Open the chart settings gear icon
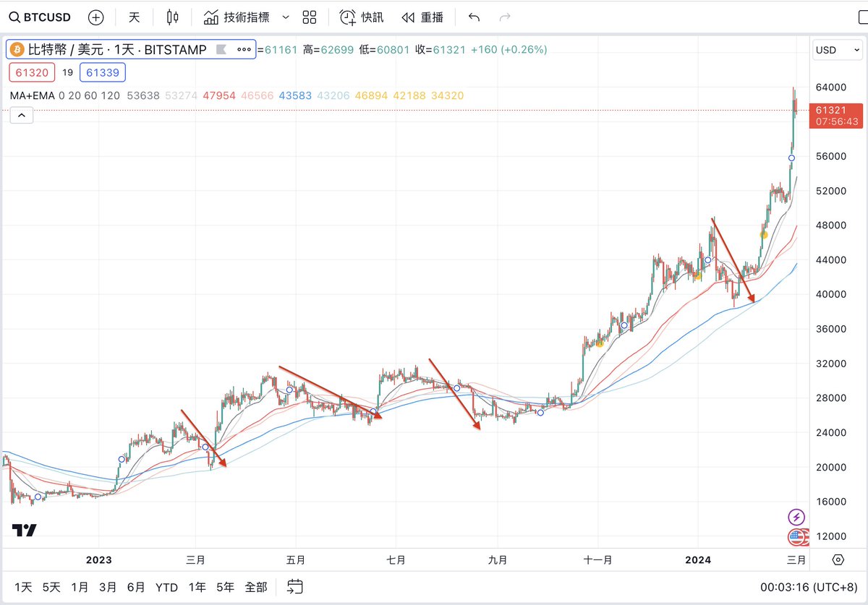The image size is (868, 605). (x=838, y=559)
